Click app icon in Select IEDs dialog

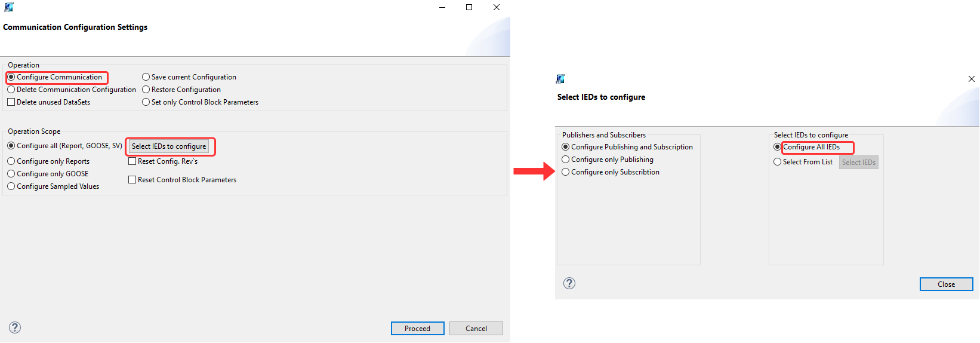pos(560,79)
